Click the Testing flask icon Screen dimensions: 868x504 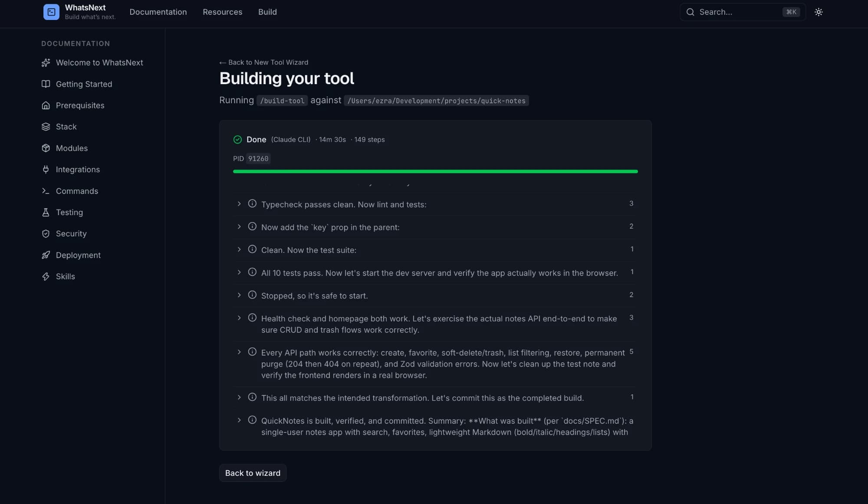46,212
